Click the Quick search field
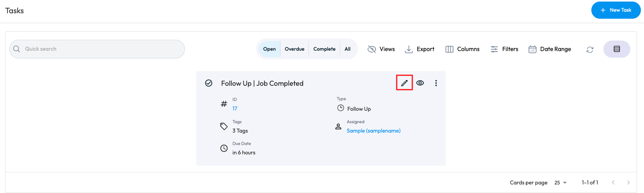The height and width of the screenshot is (193, 644). 97,49
